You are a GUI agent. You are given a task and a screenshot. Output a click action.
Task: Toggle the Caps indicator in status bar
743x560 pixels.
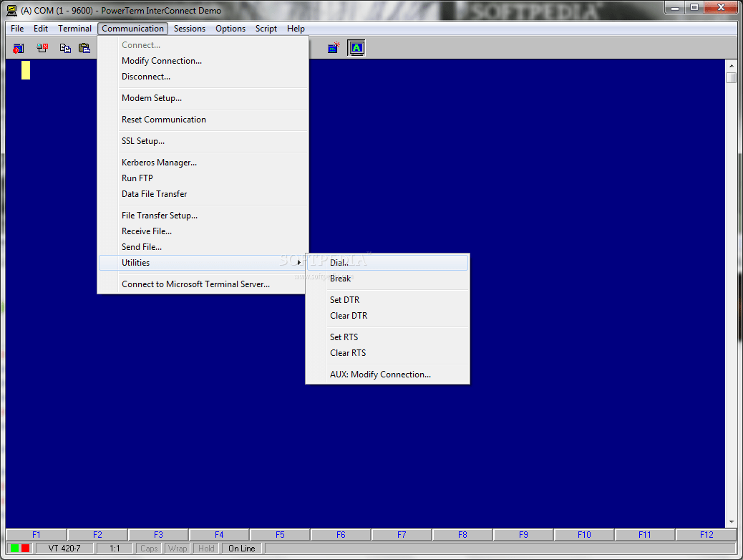[149, 549]
